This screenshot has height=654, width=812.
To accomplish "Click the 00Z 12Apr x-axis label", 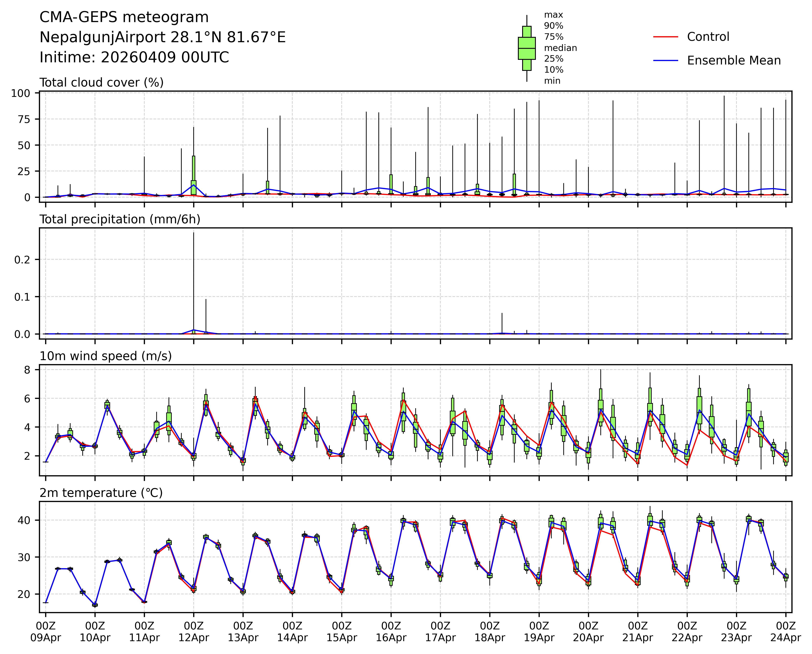I will 194,632.
